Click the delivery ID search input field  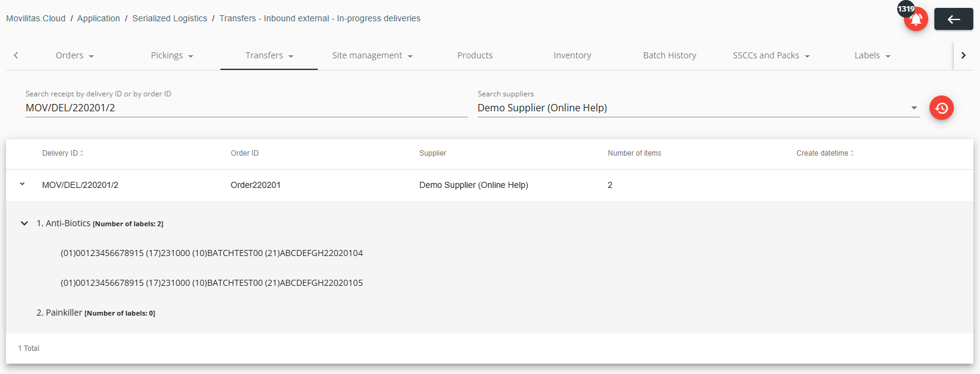[247, 108]
